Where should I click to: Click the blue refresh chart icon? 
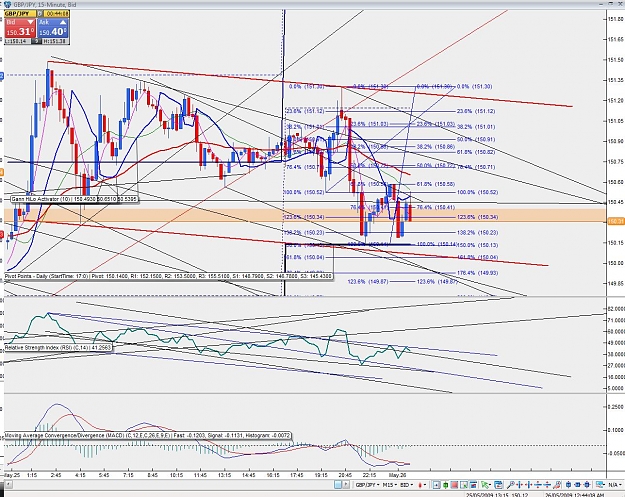coord(499,485)
